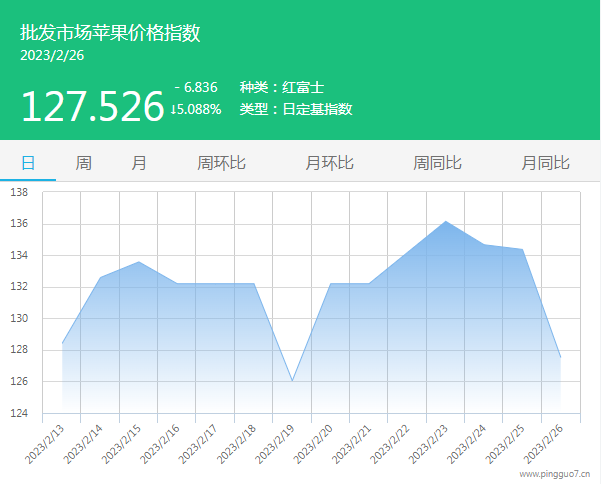Click the y-axis label 136
This screenshot has height=484, width=601.
point(19,223)
